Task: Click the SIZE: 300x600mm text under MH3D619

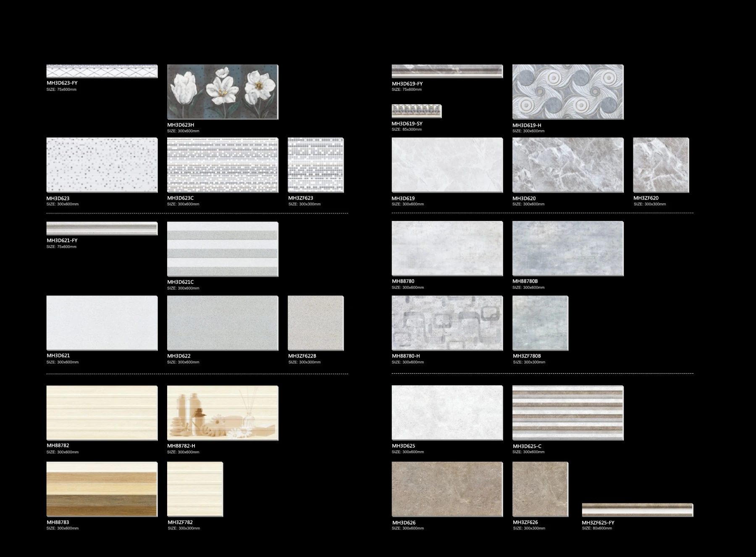Action: coord(407,204)
